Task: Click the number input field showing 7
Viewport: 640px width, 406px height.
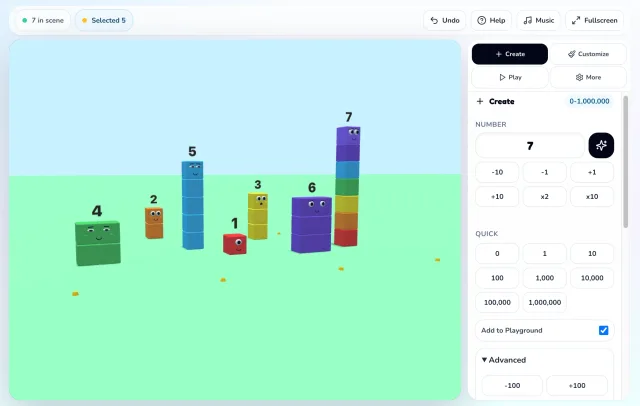Action: (x=530, y=146)
